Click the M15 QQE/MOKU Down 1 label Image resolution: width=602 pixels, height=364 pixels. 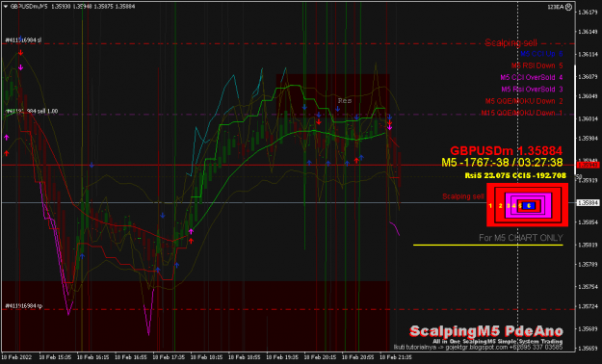click(522, 113)
